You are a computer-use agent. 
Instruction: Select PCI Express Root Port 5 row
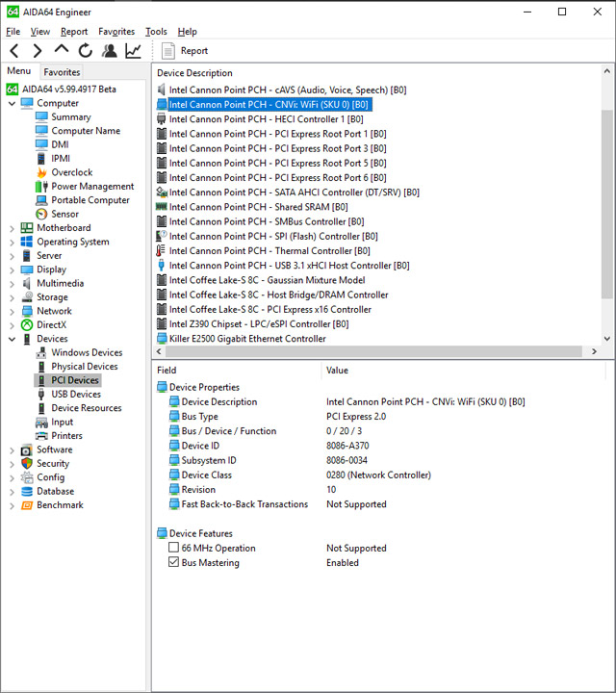click(277, 163)
